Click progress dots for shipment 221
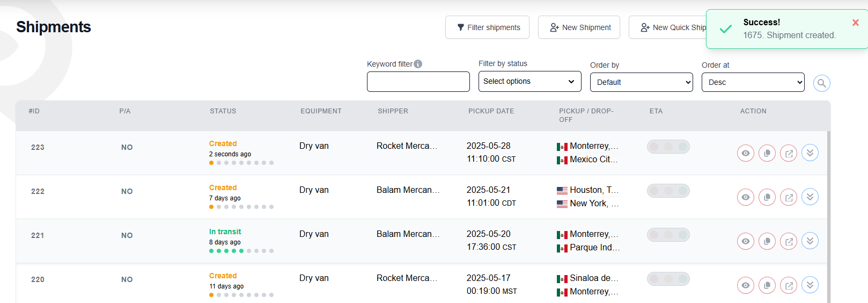Image resolution: width=868 pixels, height=303 pixels. tap(241, 251)
